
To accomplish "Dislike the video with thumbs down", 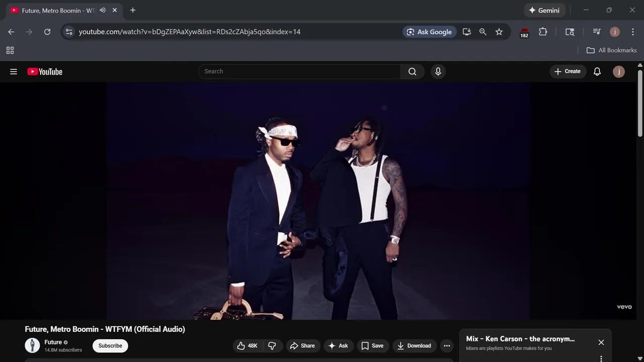I will pyautogui.click(x=272, y=346).
